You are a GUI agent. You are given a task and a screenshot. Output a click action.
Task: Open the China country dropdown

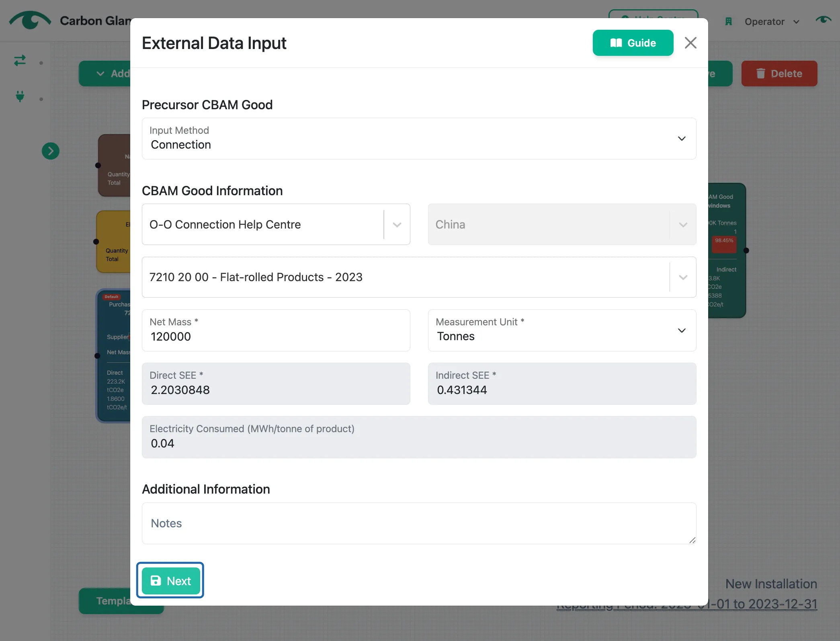[x=562, y=225]
